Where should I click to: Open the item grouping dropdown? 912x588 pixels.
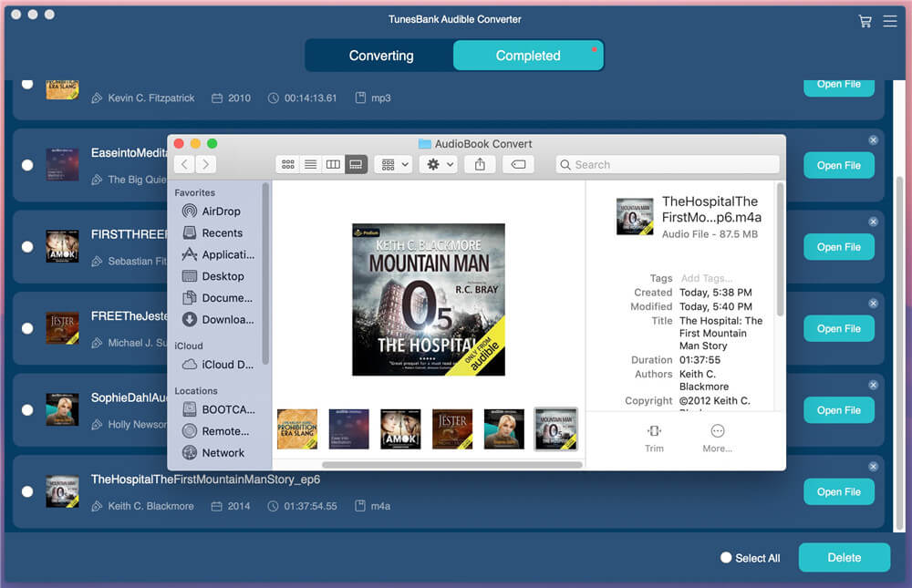[391, 164]
